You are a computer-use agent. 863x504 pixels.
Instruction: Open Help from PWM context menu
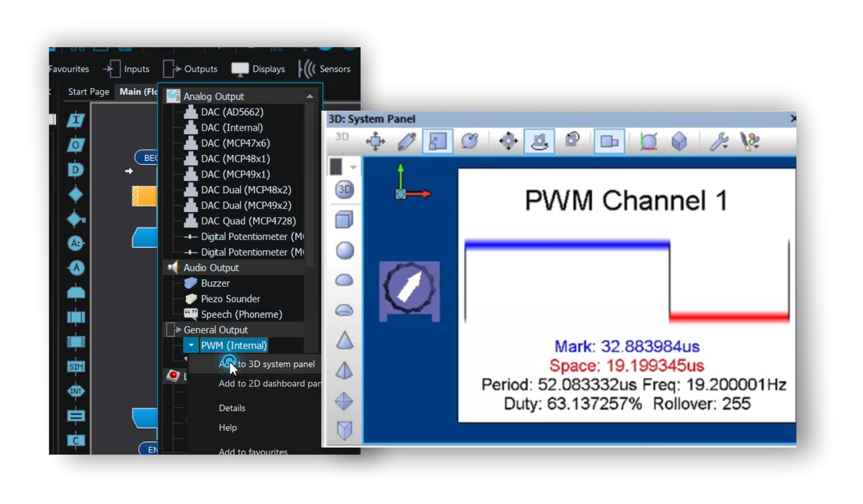pos(228,428)
